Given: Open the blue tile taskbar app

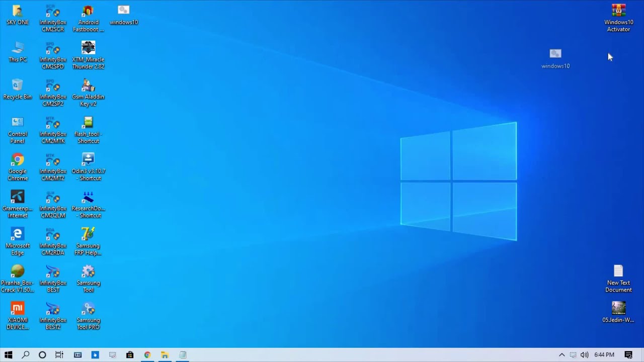Looking at the screenshot, I should tap(95, 355).
